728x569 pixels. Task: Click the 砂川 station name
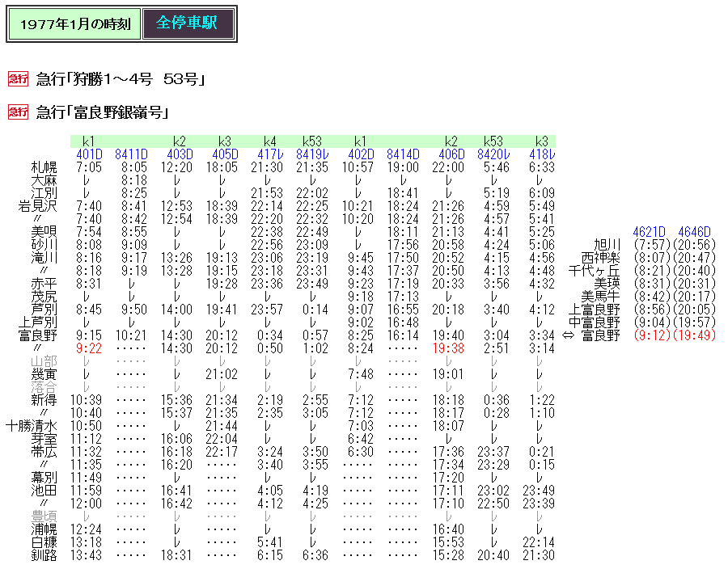click(44, 245)
